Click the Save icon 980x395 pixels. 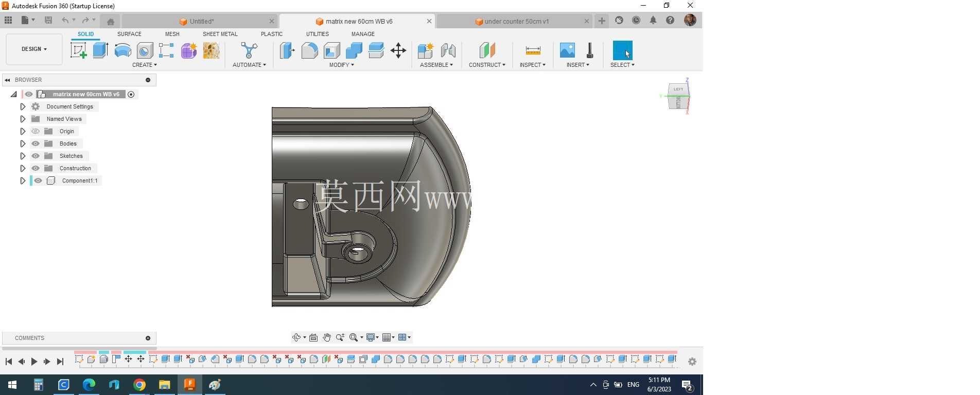coord(48,20)
